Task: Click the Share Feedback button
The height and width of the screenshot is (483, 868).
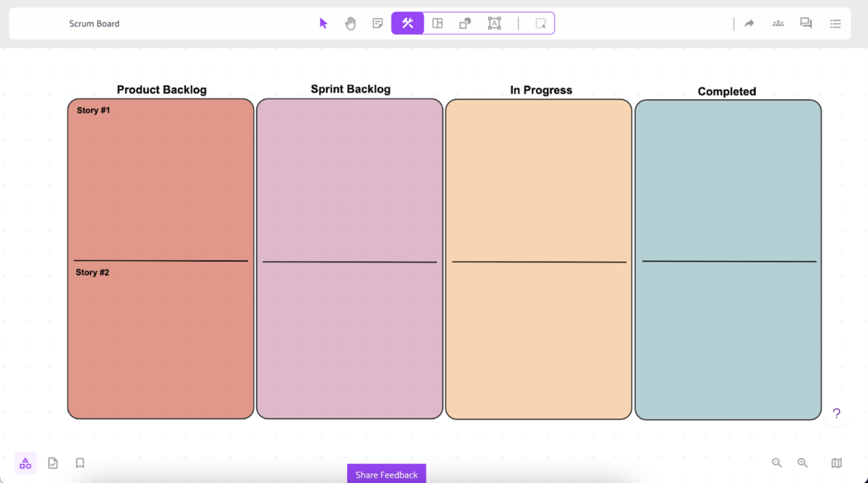Action: pyautogui.click(x=386, y=474)
